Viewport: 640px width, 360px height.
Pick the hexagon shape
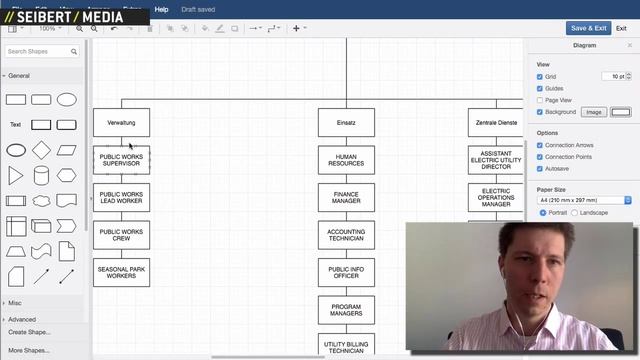67,176
